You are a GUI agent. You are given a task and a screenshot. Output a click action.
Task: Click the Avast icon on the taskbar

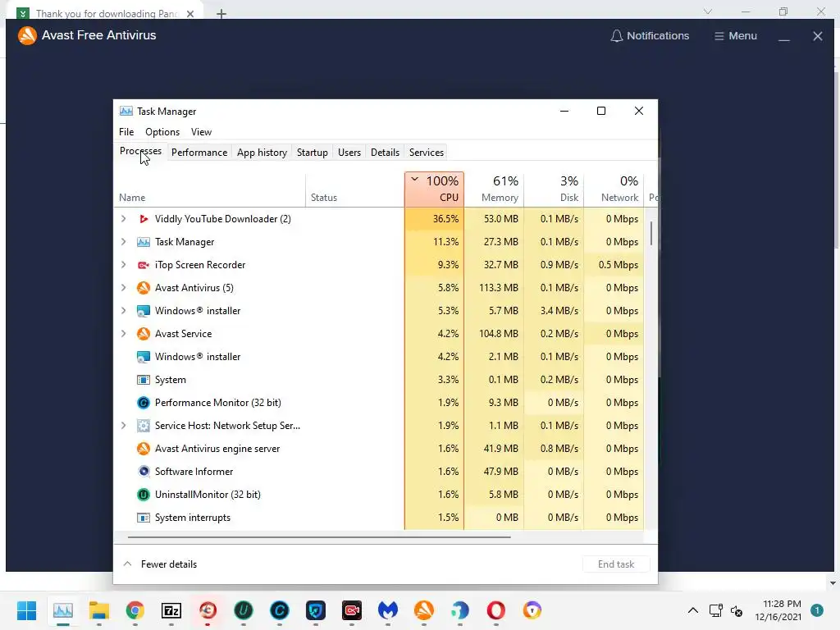424,610
